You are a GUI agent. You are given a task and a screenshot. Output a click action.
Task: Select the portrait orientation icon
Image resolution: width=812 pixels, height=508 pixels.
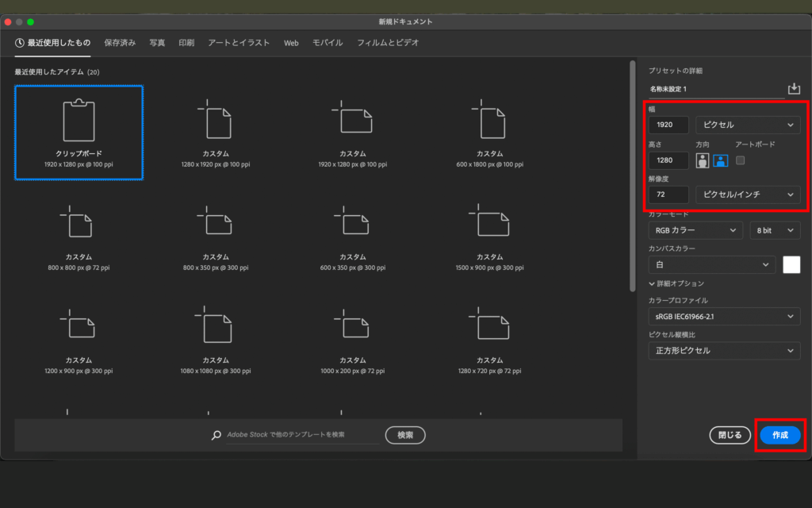click(703, 160)
